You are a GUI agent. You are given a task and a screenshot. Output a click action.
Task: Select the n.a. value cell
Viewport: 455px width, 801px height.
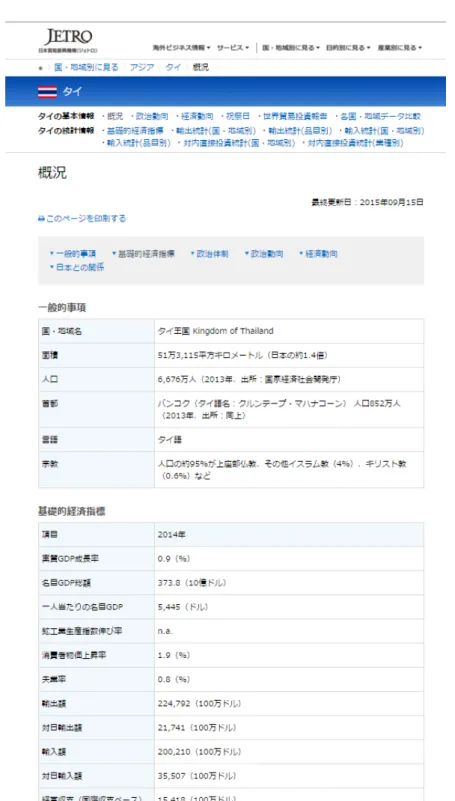coord(289,631)
